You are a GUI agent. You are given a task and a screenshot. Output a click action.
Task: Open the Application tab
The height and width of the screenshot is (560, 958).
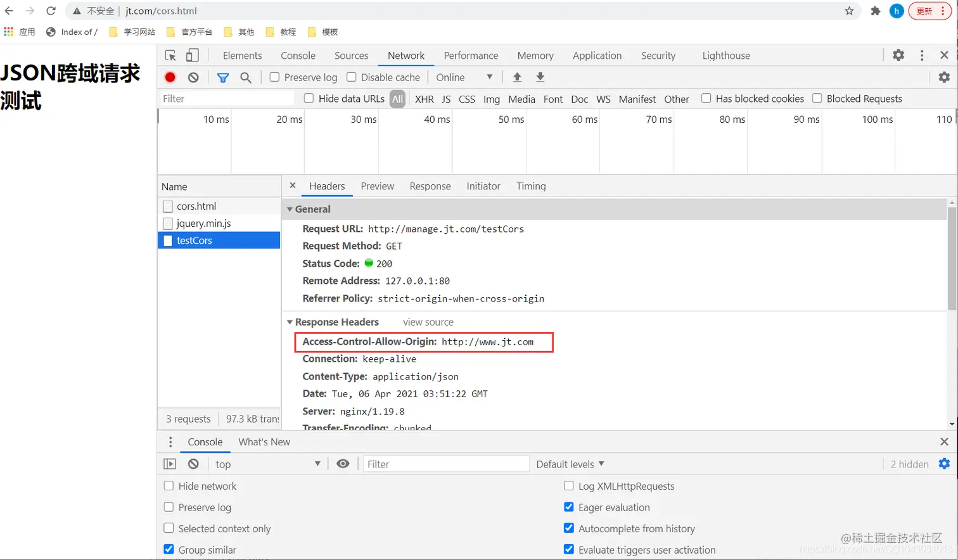coord(597,55)
